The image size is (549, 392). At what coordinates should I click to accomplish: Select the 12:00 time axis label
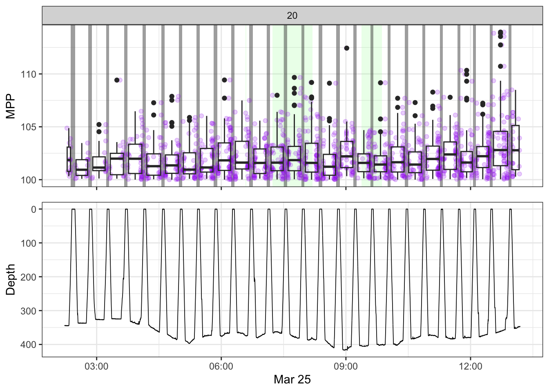pos(470,366)
